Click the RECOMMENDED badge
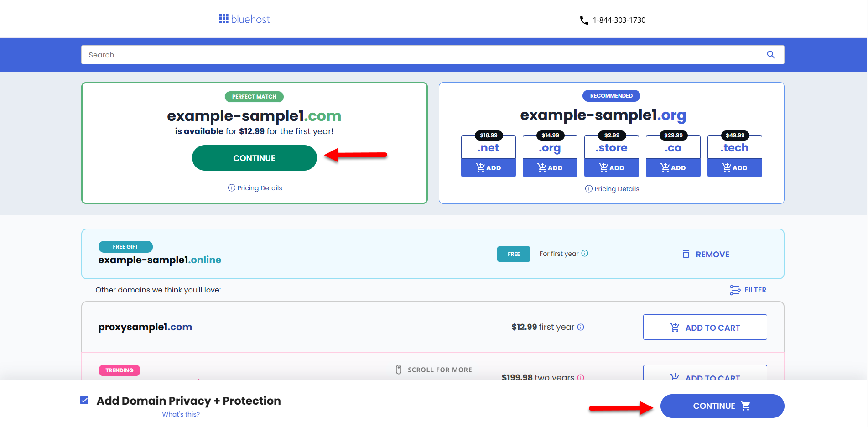Image resolution: width=868 pixels, height=427 pixels. pyautogui.click(x=611, y=96)
